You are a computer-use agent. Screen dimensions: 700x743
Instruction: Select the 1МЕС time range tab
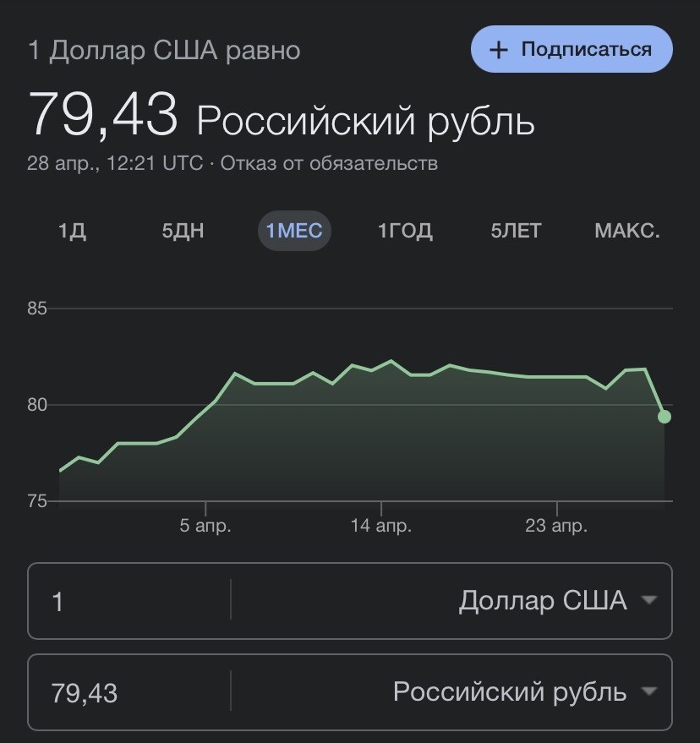pyautogui.click(x=294, y=232)
